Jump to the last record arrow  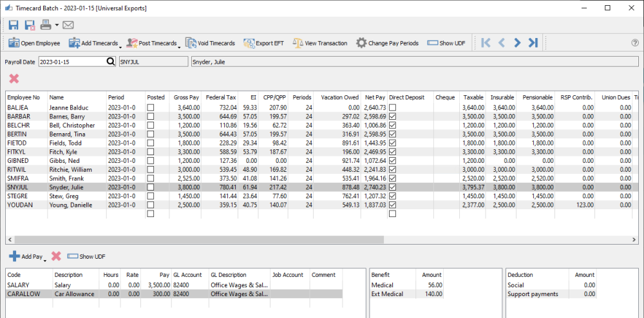click(x=533, y=43)
